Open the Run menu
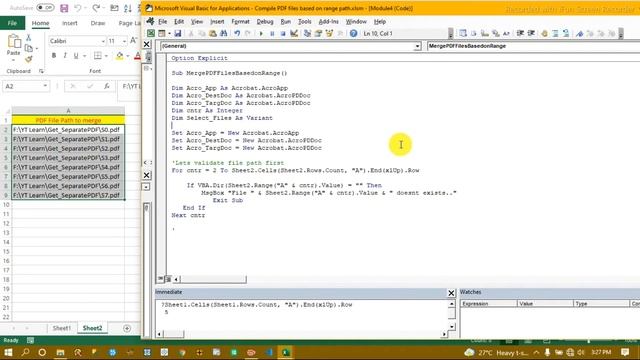 tap(286, 22)
